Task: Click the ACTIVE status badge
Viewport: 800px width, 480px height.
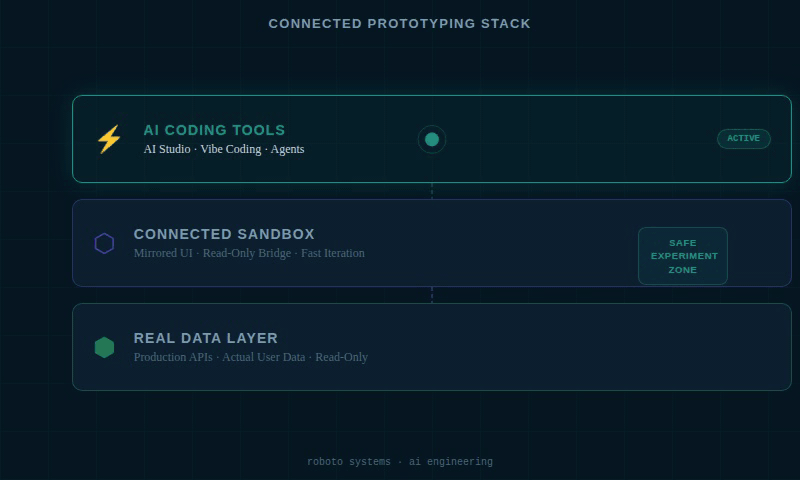Action: pos(743,139)
